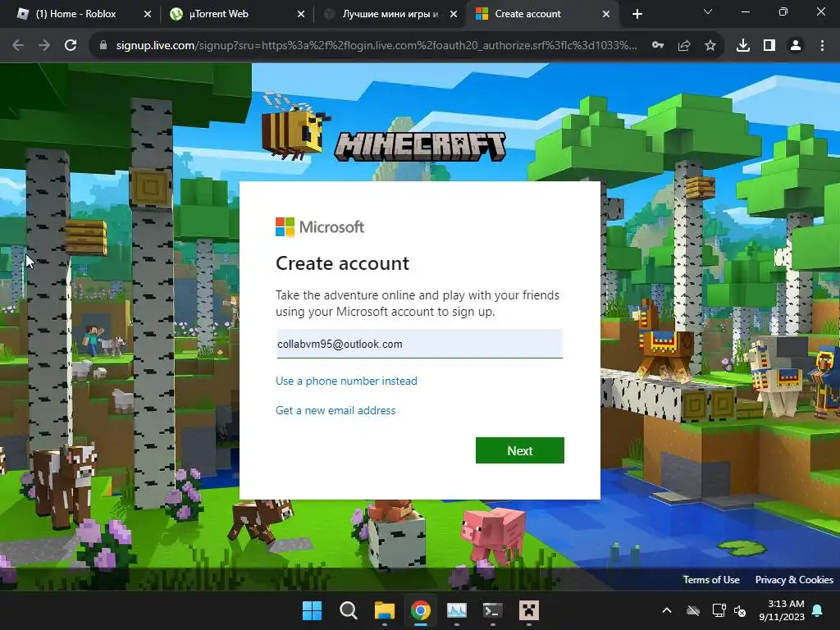The width and height of the screenshot is (840, 630).
Task: Click the browser back arrow
Action: (x=18, y=46)
